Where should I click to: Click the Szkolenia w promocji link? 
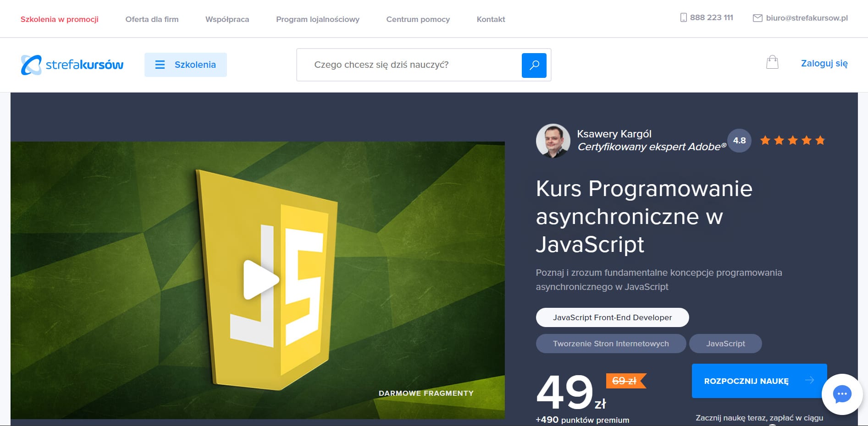tap(59, 19)
